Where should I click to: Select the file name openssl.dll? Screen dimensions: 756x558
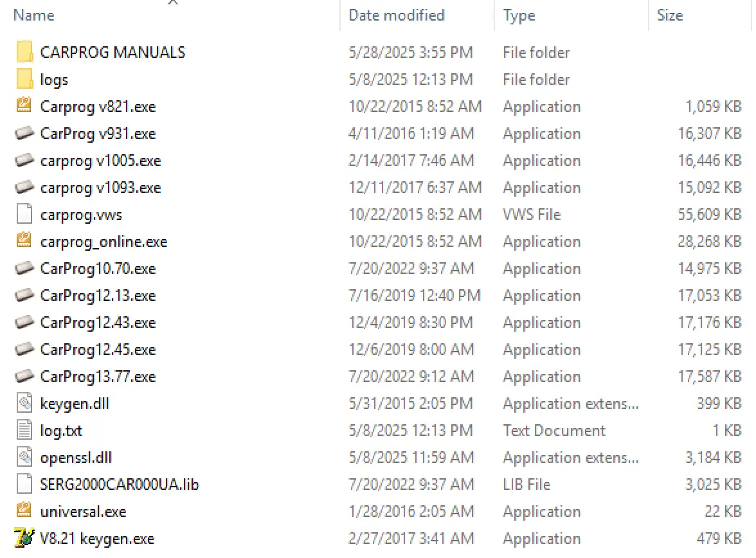point(76,458)
